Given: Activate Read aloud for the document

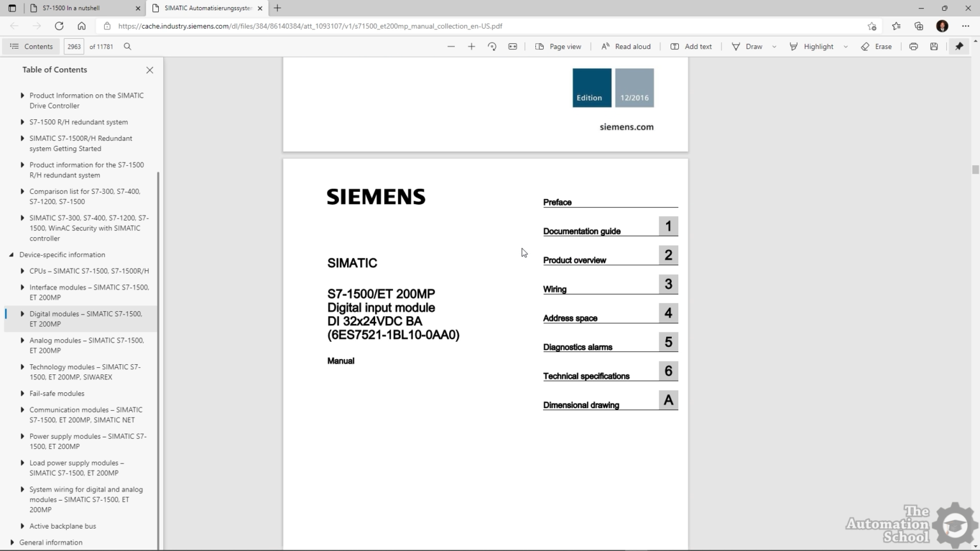Looking at the screenshot, I should 626,46.
